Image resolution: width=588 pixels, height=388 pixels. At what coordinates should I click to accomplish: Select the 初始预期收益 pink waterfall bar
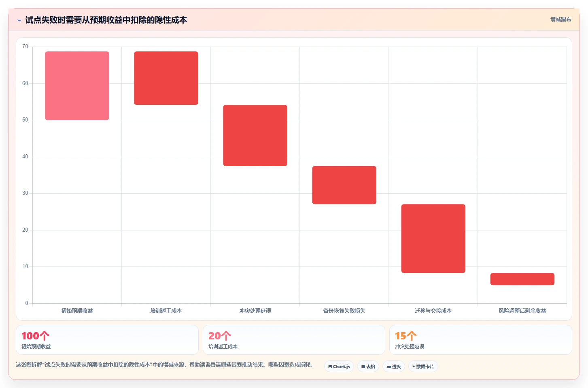tap(77, 86)
